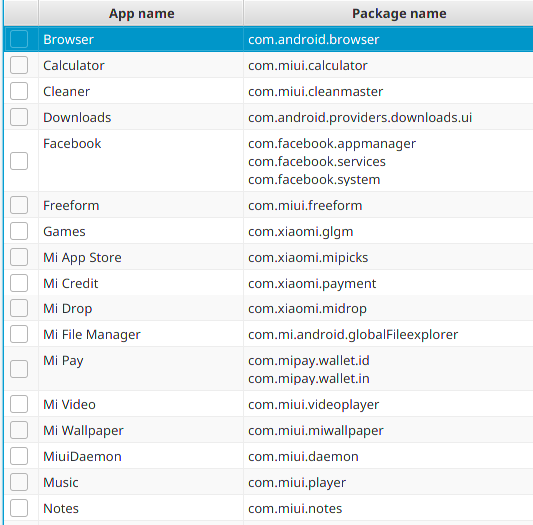Click the Mi Drop name
This screenshot has height=525, width=533.
pyautogui.click(x=68, y=308)
